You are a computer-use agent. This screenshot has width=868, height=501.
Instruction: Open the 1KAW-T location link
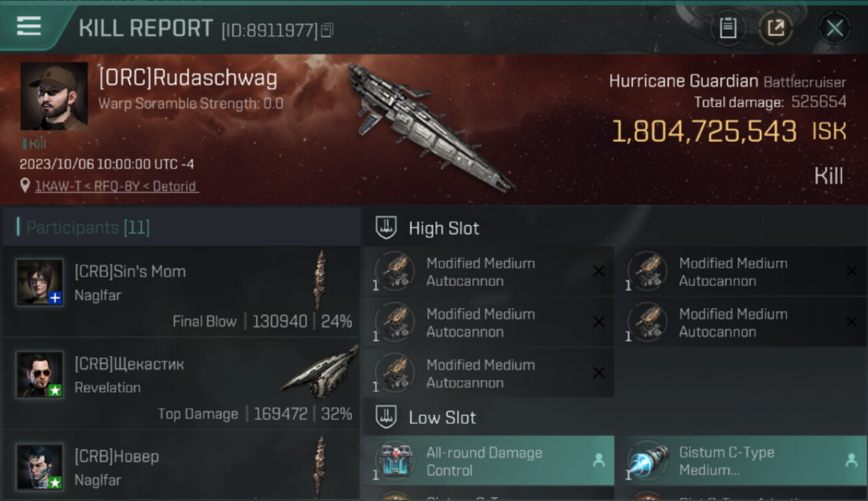tap(116, 186)
